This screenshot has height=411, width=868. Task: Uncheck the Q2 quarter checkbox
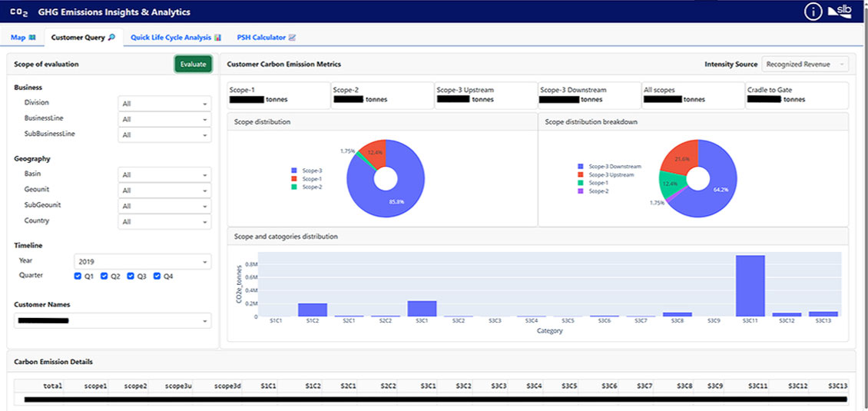point(104,276)
